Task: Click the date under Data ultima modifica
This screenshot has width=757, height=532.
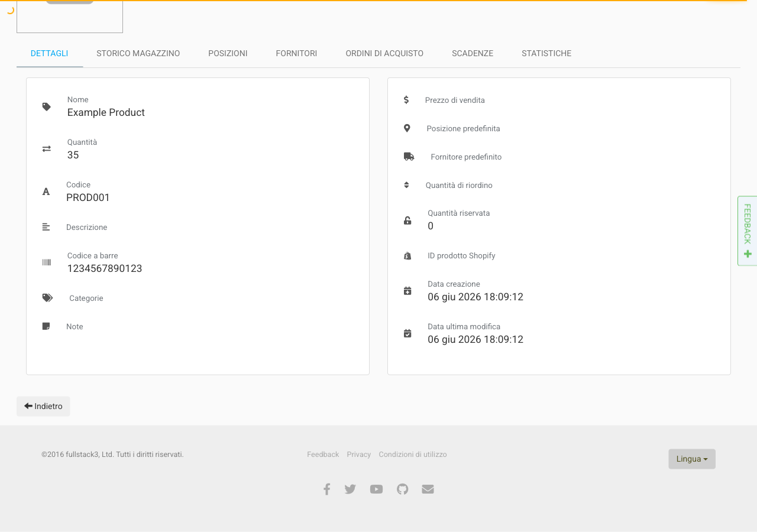Action: tap(475, 339)
